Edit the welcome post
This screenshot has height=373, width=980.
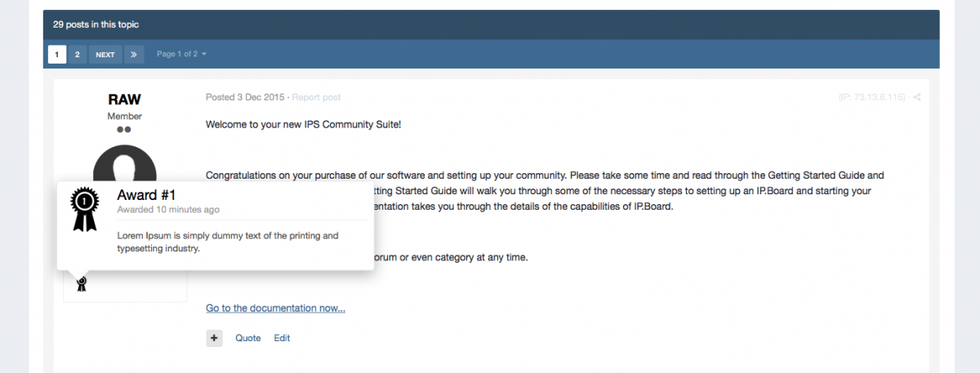282,338
